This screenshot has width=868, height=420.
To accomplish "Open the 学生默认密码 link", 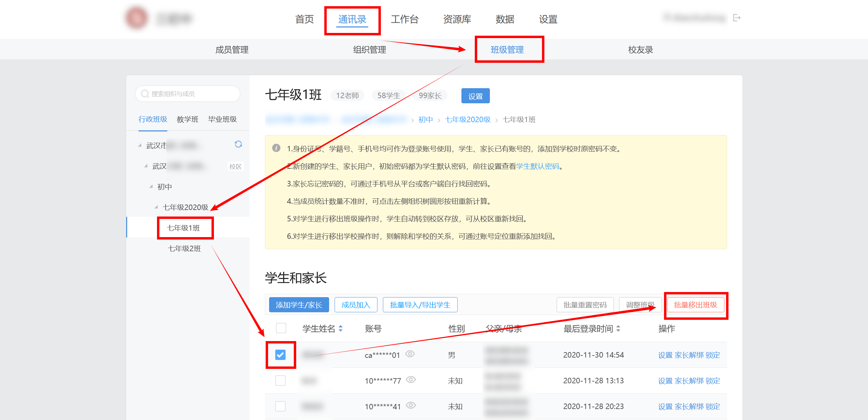I will click(538, 166).
